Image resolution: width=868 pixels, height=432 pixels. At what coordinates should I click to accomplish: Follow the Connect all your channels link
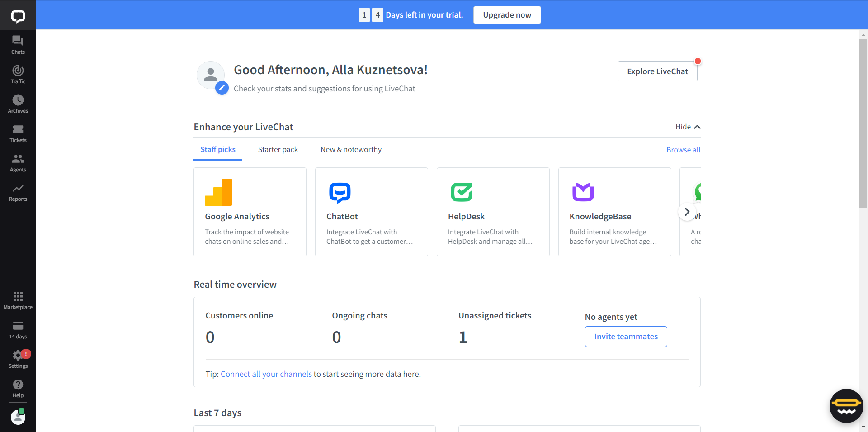pos(266,374)
